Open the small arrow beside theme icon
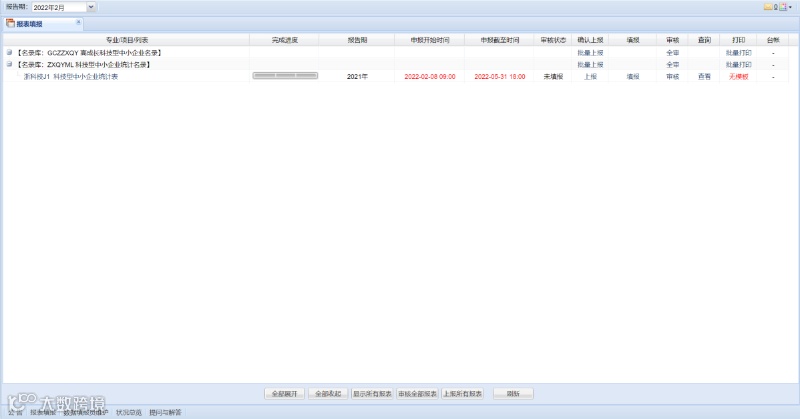 (x=790, y=7)
